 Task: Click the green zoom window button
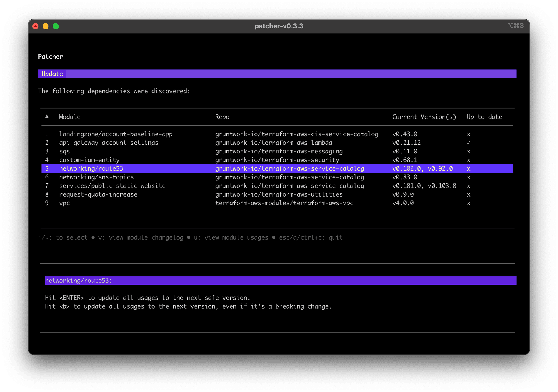tap(56, 26)
